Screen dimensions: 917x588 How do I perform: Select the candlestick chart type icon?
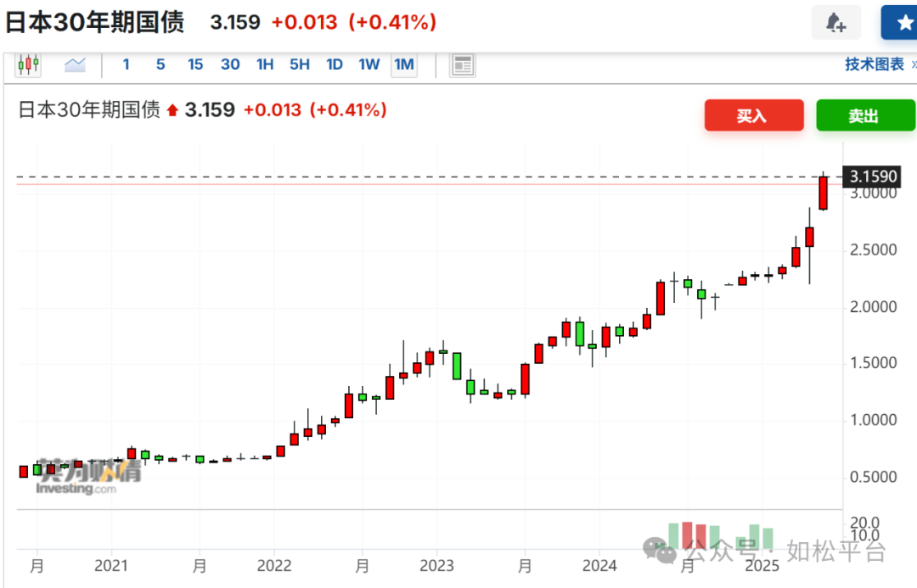28,64
